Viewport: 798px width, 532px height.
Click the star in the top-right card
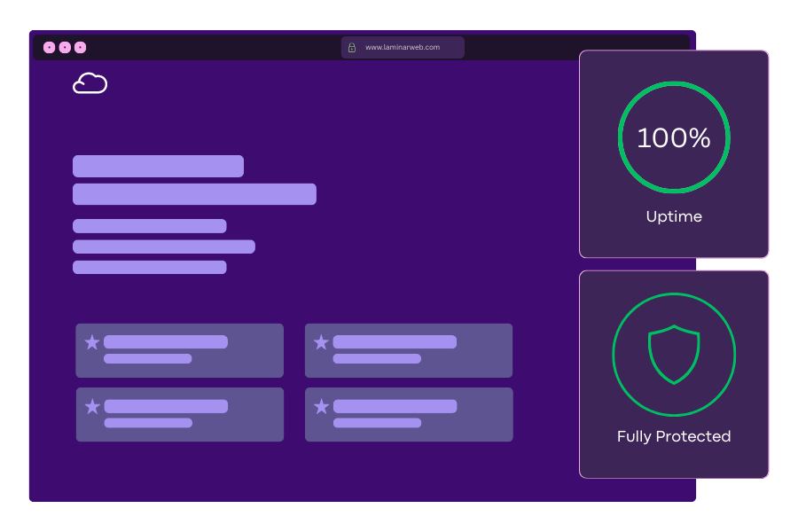[321, 342]
